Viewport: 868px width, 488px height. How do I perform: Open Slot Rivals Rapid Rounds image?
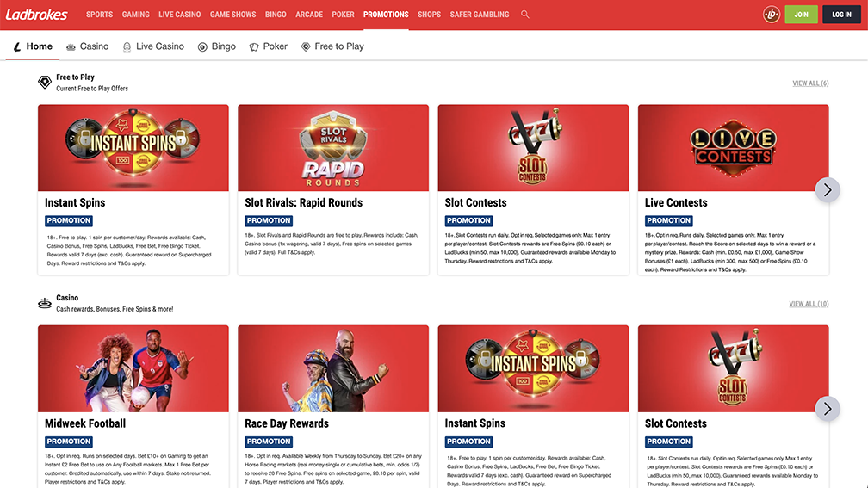coord(333,148)
